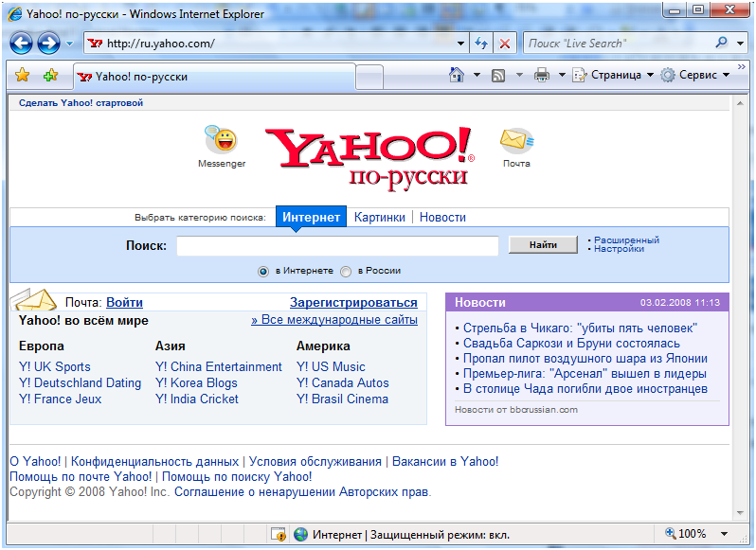756x550 pixels.
Task: Click the address bar with ru.yahoo.com URL
Action: click(x=270, y=44)
